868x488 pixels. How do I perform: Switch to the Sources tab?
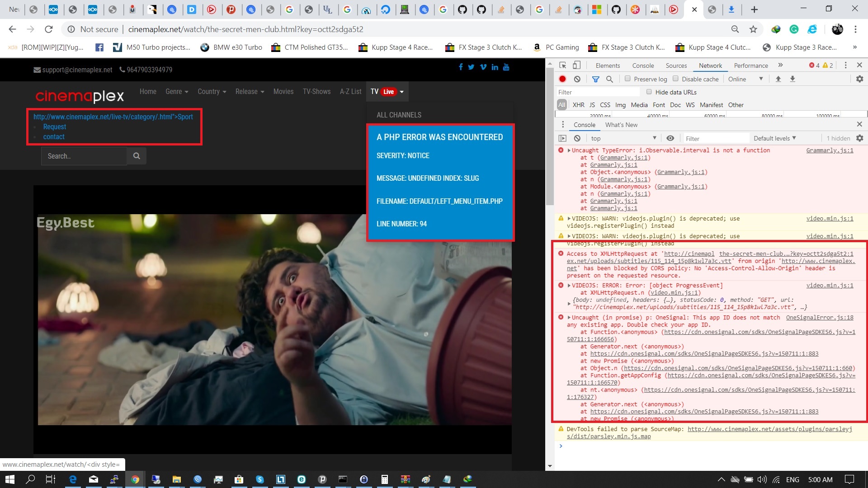[676, 66]
